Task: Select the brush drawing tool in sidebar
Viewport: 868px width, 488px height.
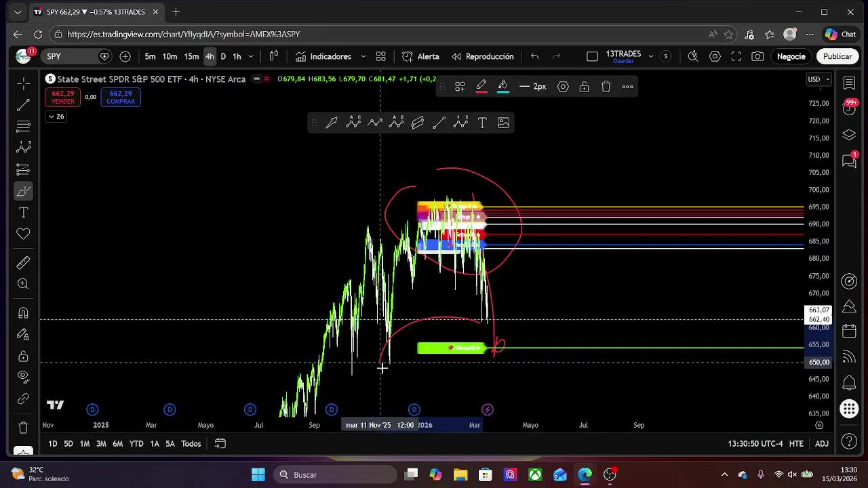Action: (x=23, y=191)
